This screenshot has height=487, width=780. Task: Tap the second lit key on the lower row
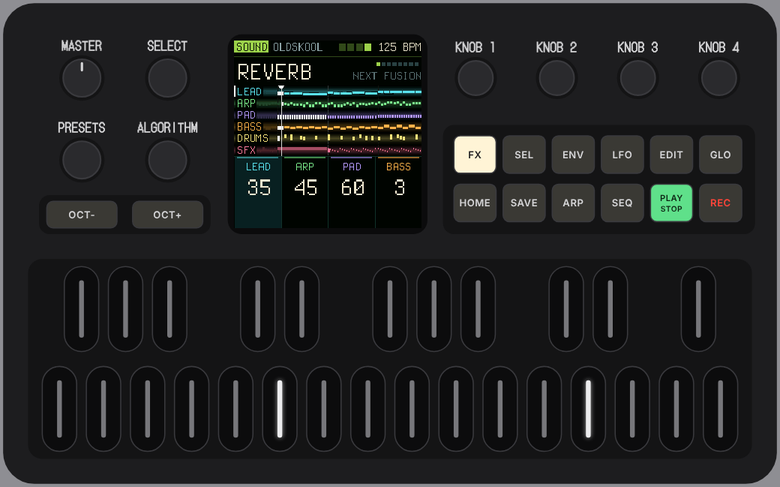pyautogui.click(x=588, y=409)
